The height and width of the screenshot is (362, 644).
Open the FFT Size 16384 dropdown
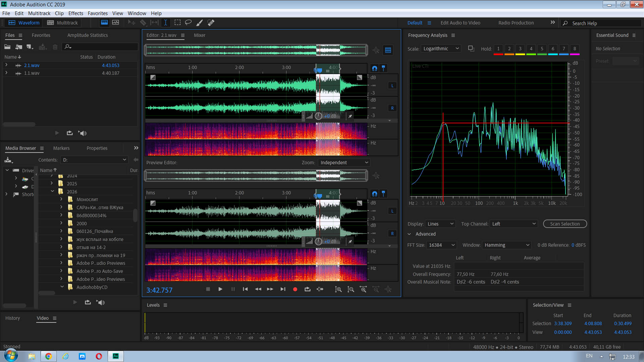[442, 245]
